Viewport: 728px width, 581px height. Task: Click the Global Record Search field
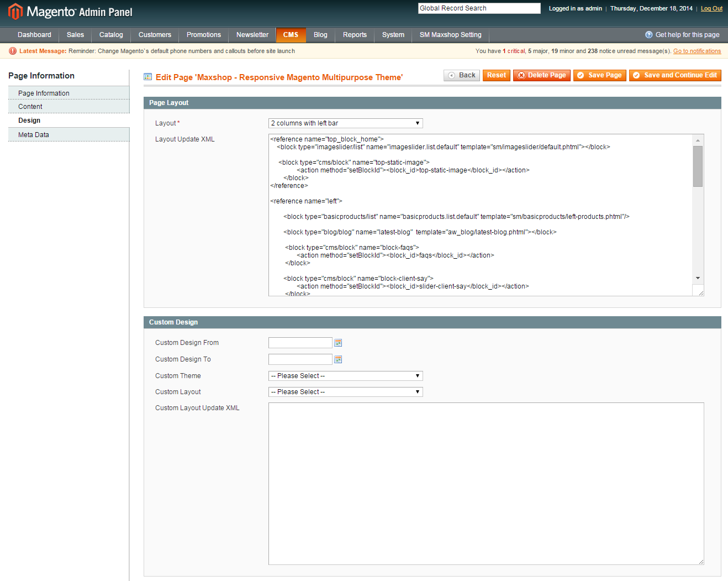pyautogui.click(x=479, y=8)
